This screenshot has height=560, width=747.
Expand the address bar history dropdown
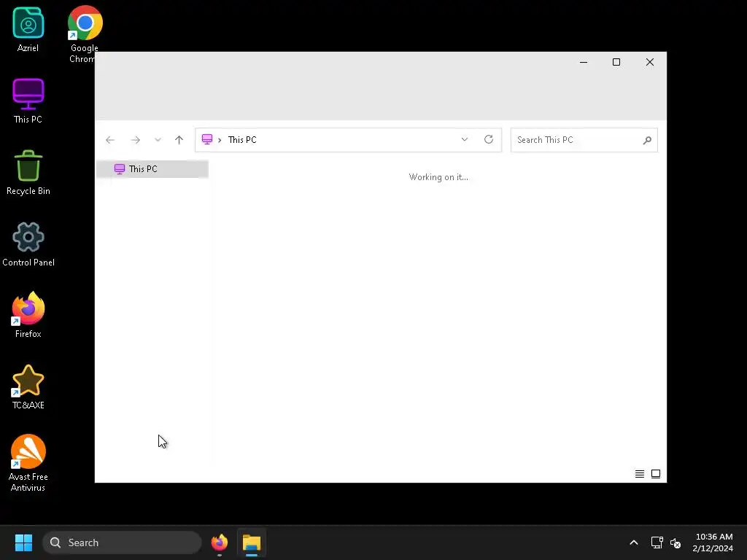click(465, 139)
